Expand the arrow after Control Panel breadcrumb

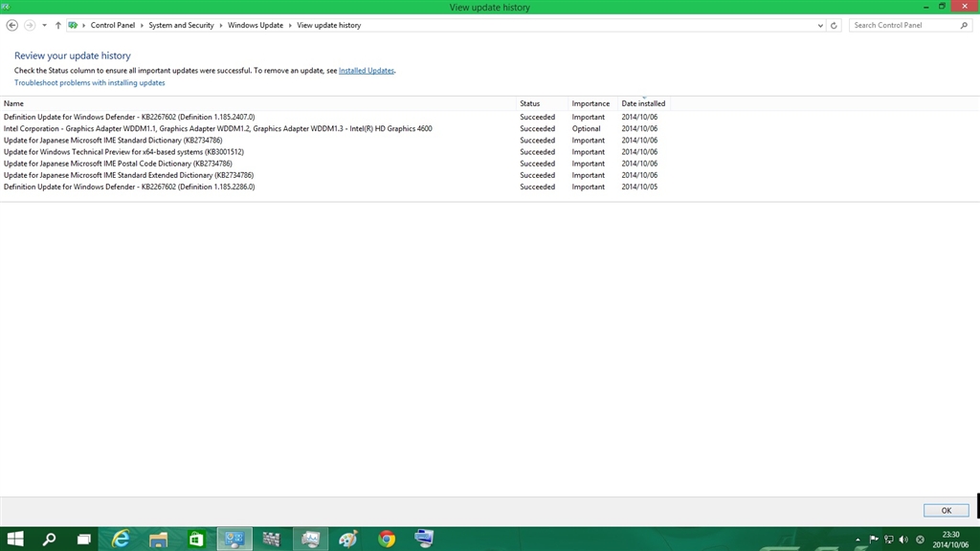click(142, 26)
